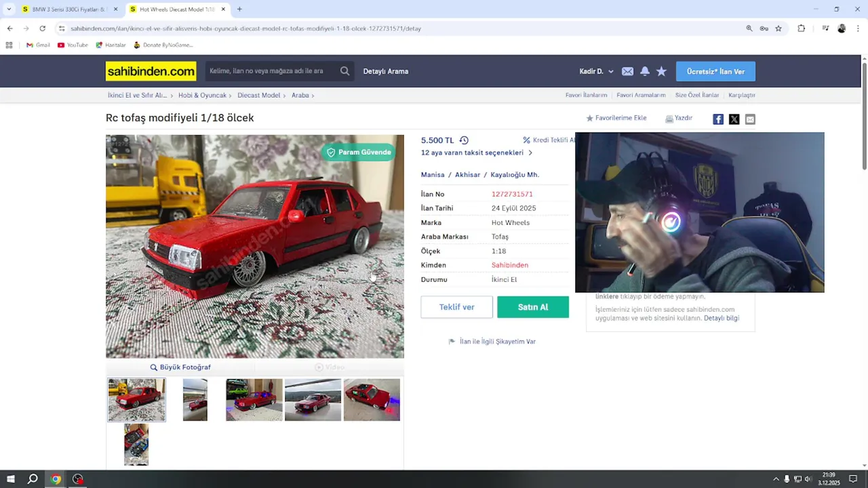This screenshot has height=488, width=868.
Task: Open Büyük Fotoğraf view
Action: 180,367
